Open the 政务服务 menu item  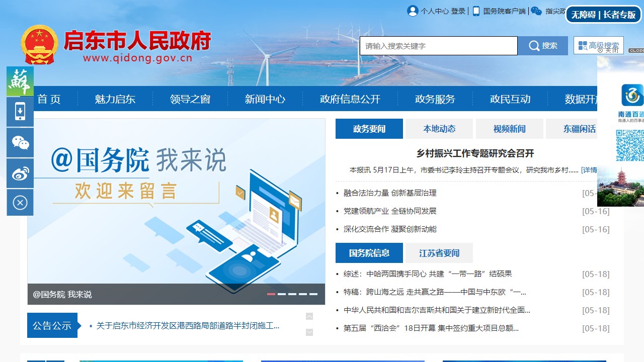tap(435, 99)
